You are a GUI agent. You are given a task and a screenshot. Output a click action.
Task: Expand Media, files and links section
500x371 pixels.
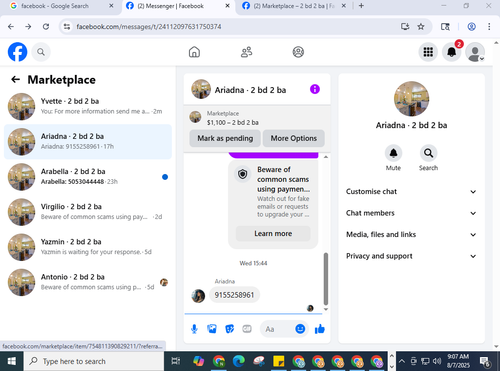coord(411,235)
